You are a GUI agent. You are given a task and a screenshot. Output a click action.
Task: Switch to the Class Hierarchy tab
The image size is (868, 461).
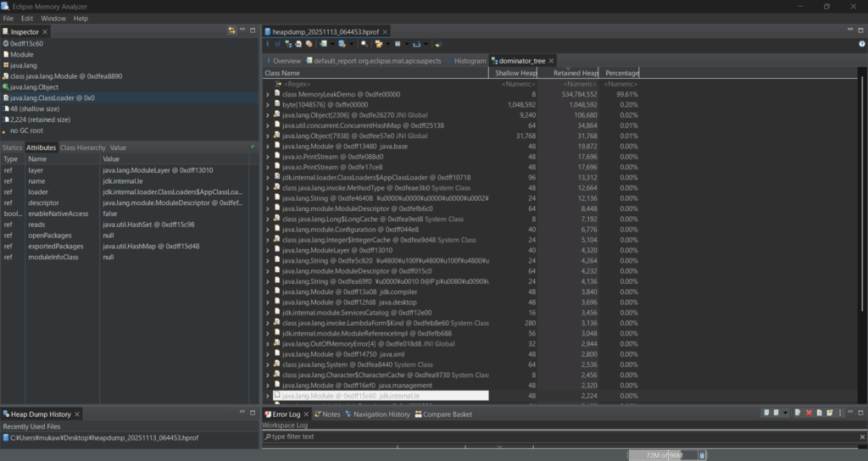coord(82,147)
